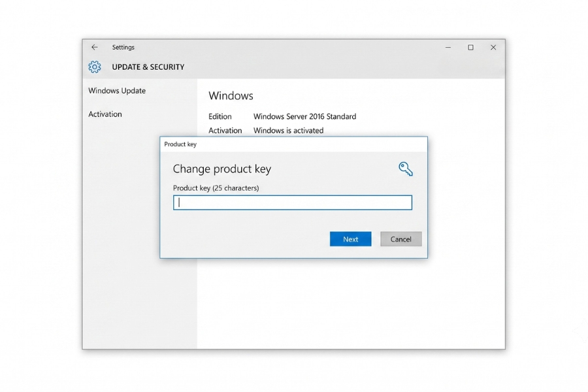588x392 pixels.
Task: Focus the 25-character product key field
Action: point(293,203)
